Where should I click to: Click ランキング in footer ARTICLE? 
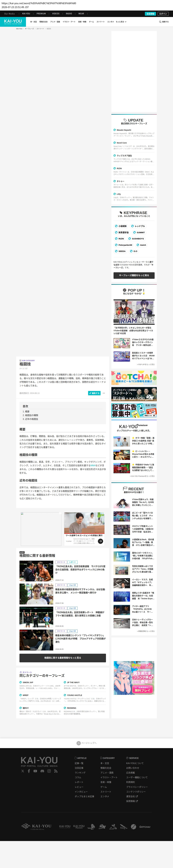pos(80,773)
